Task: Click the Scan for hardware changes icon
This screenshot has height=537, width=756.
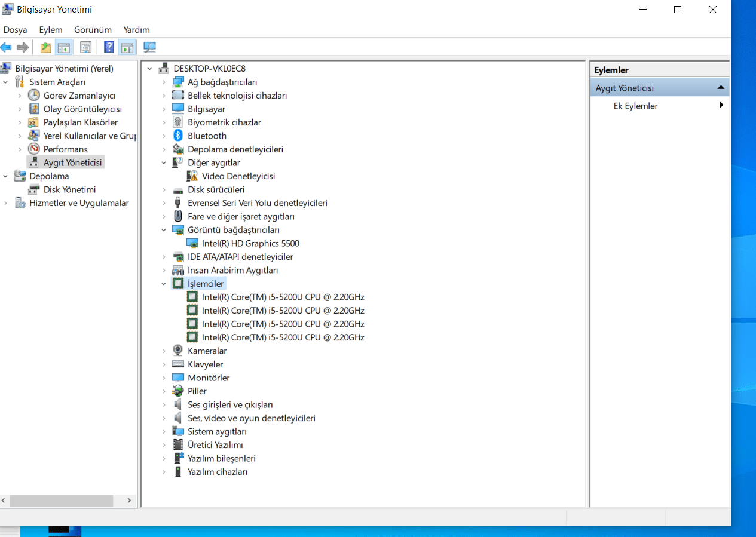Action: pyautogui.click(x=149, y=47)
